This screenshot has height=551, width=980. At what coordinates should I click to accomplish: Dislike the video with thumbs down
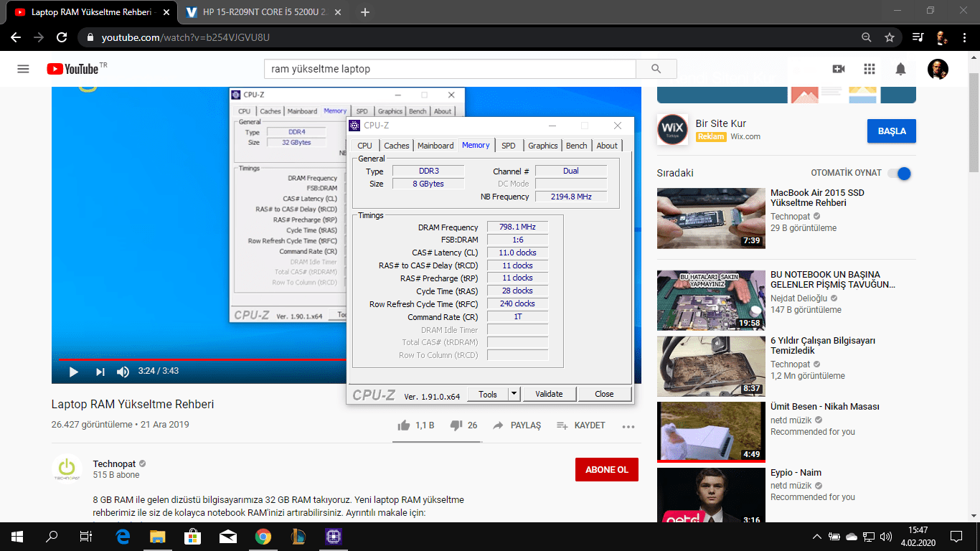click(x=463, y=425)
